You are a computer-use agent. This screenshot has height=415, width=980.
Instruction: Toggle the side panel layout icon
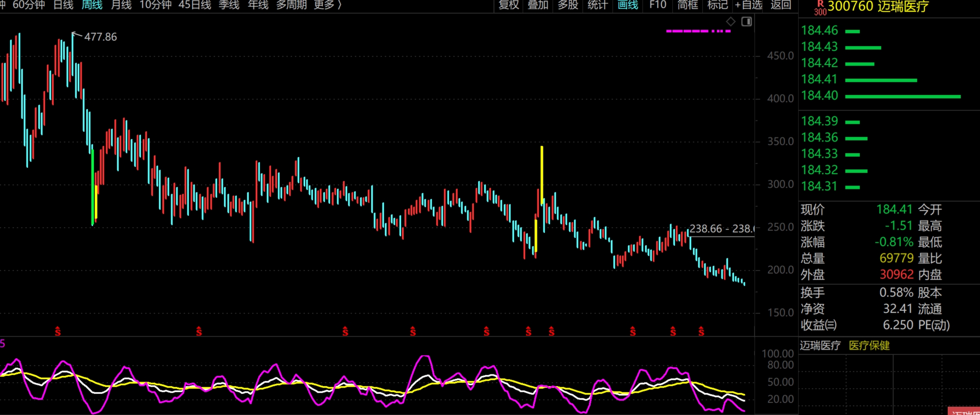pos(746,22)
